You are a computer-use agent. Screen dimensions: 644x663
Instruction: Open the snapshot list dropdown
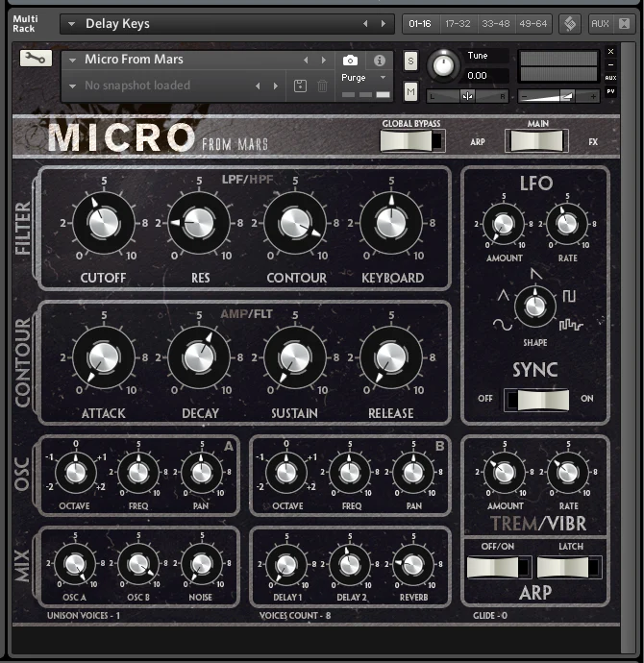coord(73,86)
